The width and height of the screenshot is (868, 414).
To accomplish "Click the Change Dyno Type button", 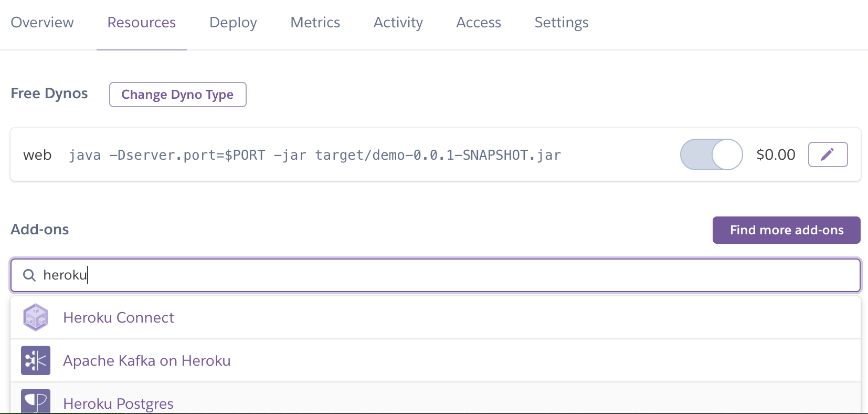I will click(177, 95).
